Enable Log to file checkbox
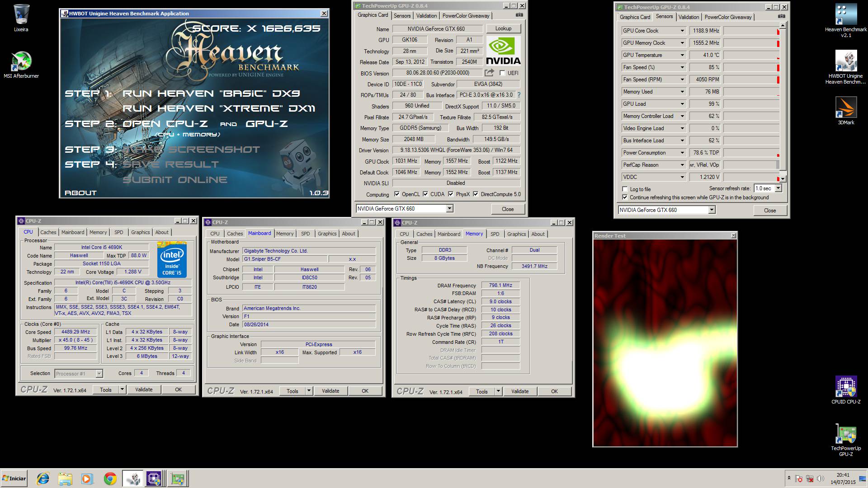This screenshot has height=488, width=868. [625, 189]
